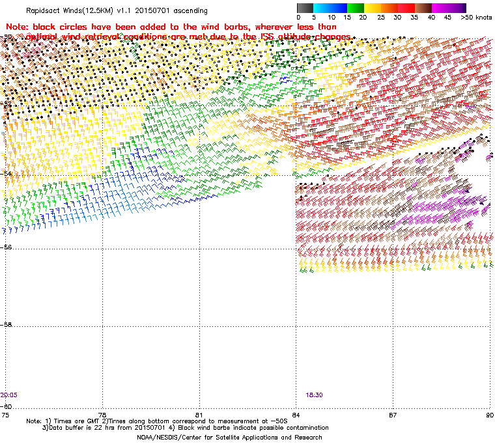Click the cyan-to-blue 5-15 knots color bar segment
The image size is (495, 448).
point(330,8)
